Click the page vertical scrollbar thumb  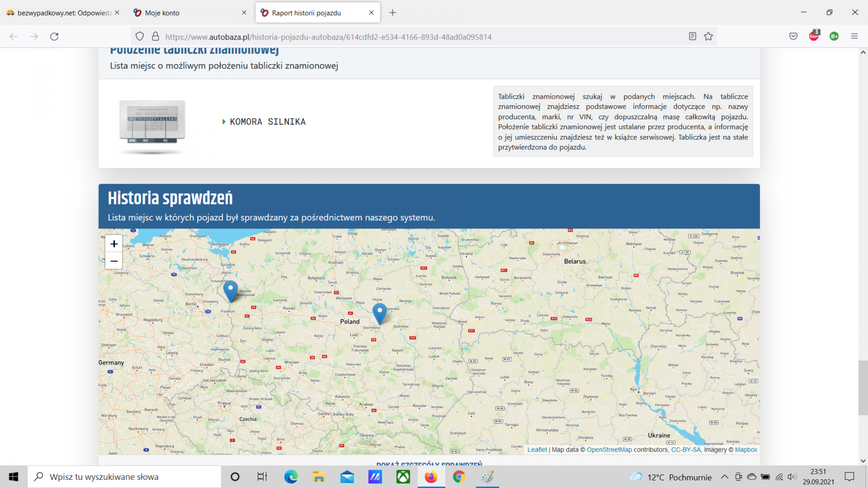click(x=863, y=388)
